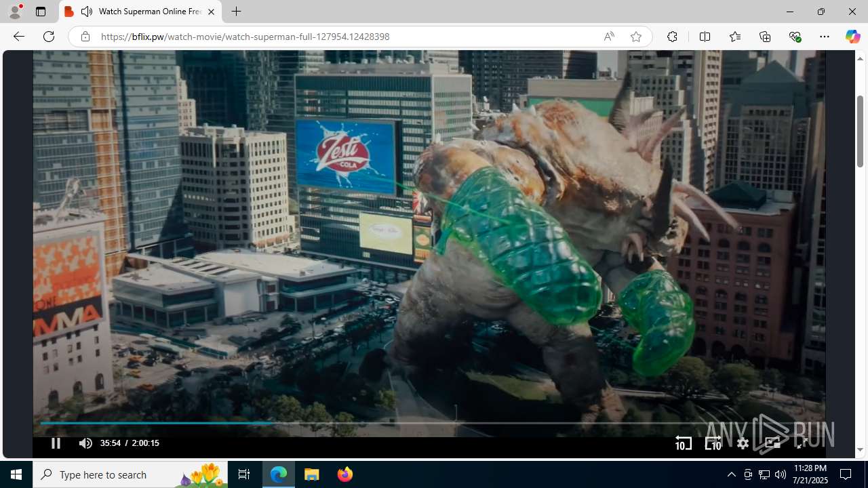This screenshot has height=488, width=868.
Task: Open Browser essentials
Action: (x=795, y=37)
